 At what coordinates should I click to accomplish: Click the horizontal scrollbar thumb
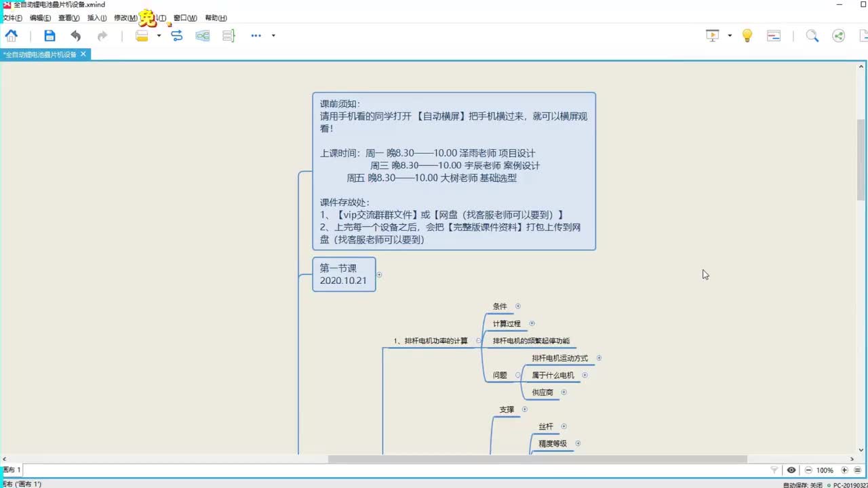[537, 459]
